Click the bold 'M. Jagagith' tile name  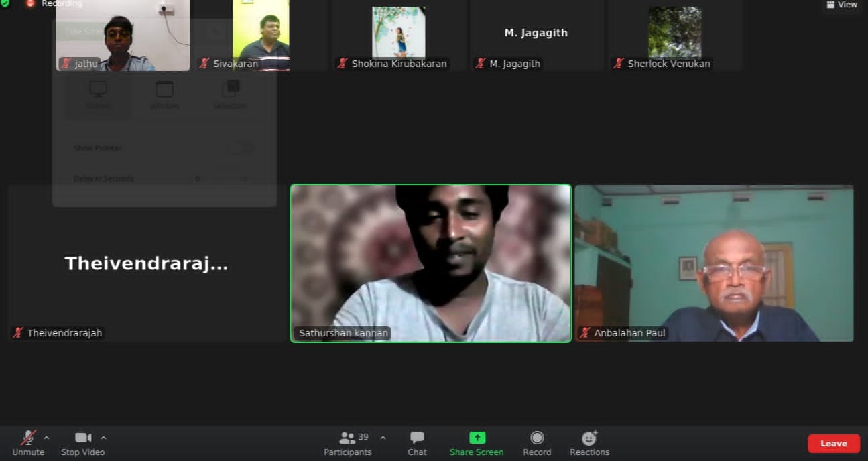coord(536,32)
